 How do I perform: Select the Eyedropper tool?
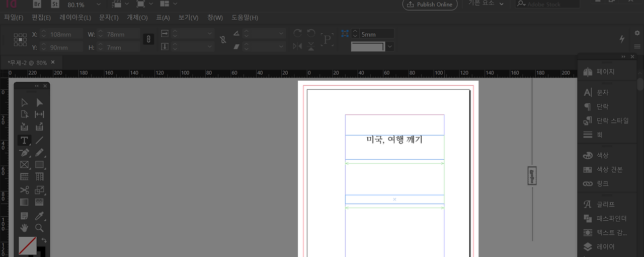tap(39, 216)
